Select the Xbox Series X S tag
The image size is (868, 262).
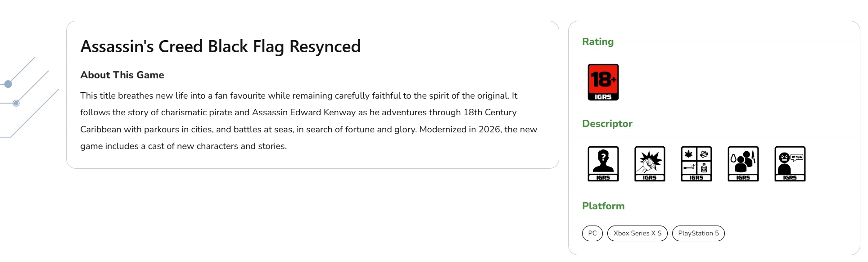pyautogui.click(x=637, y=233)
